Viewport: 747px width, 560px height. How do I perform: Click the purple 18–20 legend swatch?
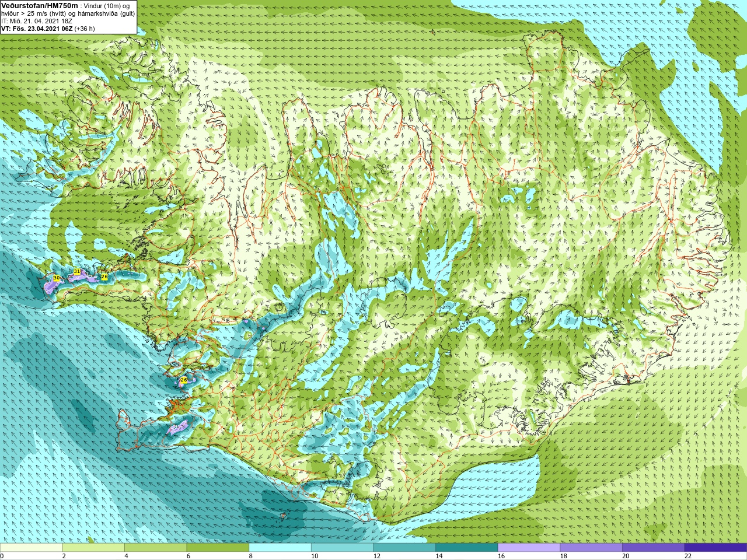coord(591,548)
